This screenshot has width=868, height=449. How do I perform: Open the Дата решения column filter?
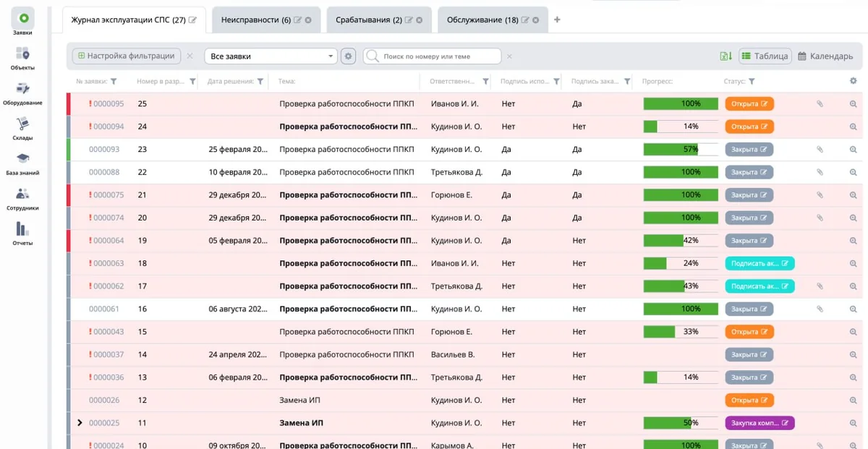(x=260, y=82)
